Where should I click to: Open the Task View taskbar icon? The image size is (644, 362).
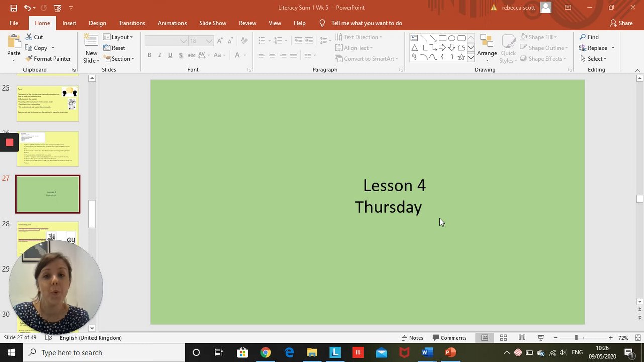pos(219,353)
